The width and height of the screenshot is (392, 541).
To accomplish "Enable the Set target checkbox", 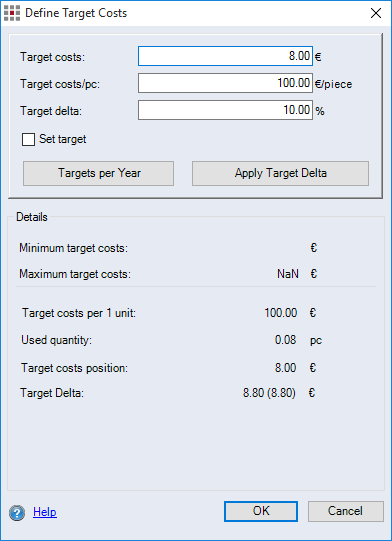I will coord(28,139).
